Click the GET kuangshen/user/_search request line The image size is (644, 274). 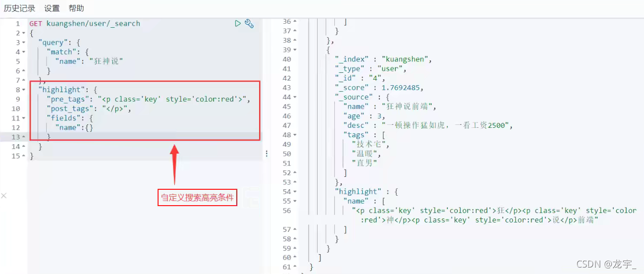pos(85,23)
